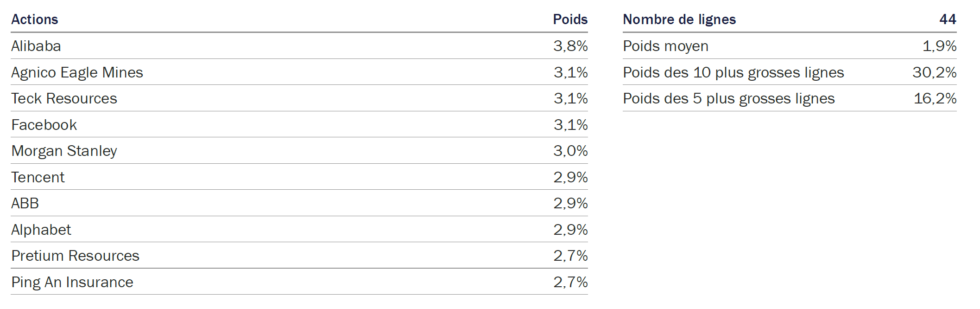This screenshot has height=309, width=980.
Task: Select the Poids moyen row
Action: [790, 46]
